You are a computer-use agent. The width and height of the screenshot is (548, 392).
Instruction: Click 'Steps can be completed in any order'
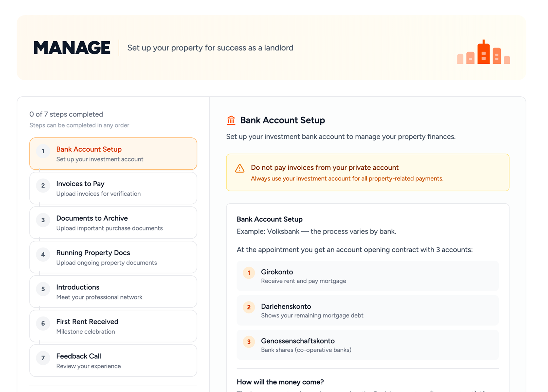pyautogui.click(x=79, y=125)
